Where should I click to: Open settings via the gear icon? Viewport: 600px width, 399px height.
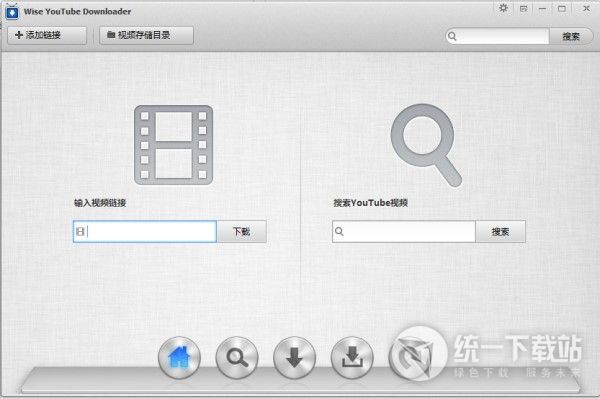click(504, 8)
